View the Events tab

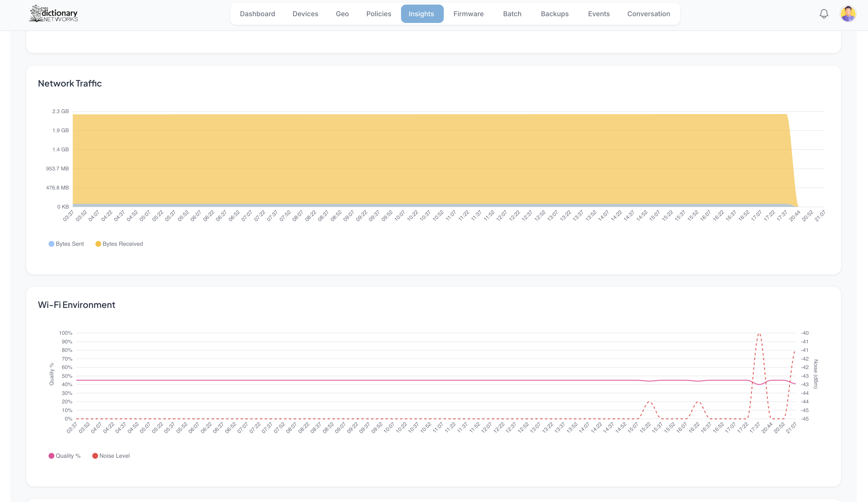598,14
